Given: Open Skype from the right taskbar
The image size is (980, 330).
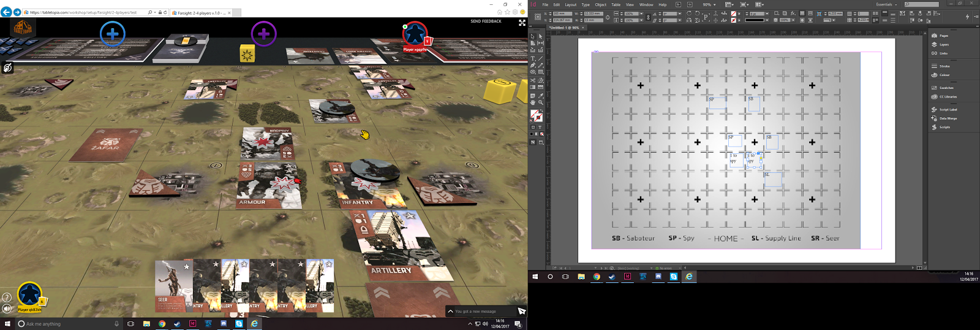Looking at the screenshot, I should point(674,277).
